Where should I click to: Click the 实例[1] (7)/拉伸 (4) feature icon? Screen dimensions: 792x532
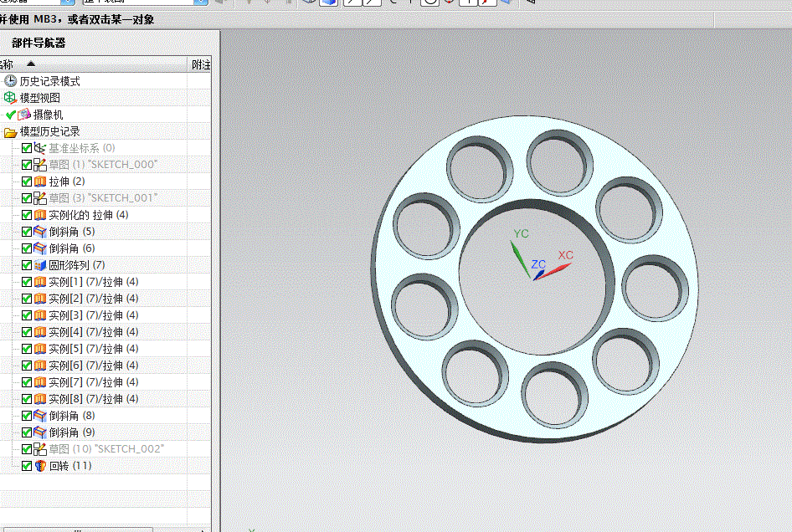(x=40, y=282)
